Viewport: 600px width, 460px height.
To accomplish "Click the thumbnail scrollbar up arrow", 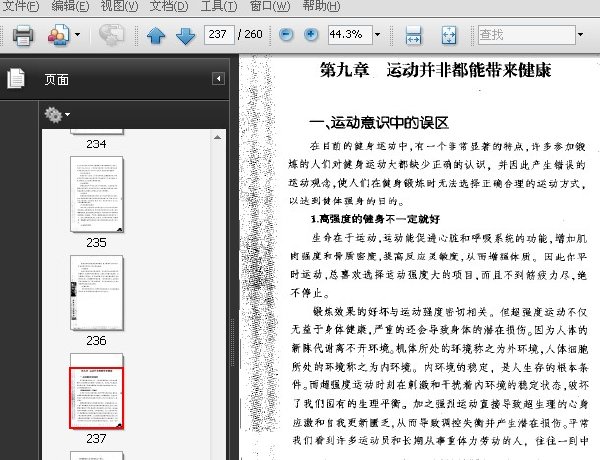I will pyautogui.click(x=217, y=137).
